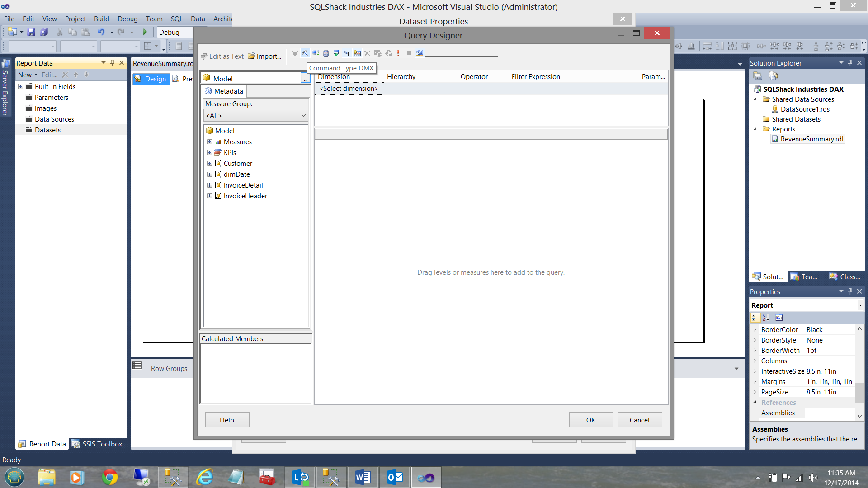Click the OK button in Query Designer
Viewport: 868px width, 488px height.
(590, 420)
